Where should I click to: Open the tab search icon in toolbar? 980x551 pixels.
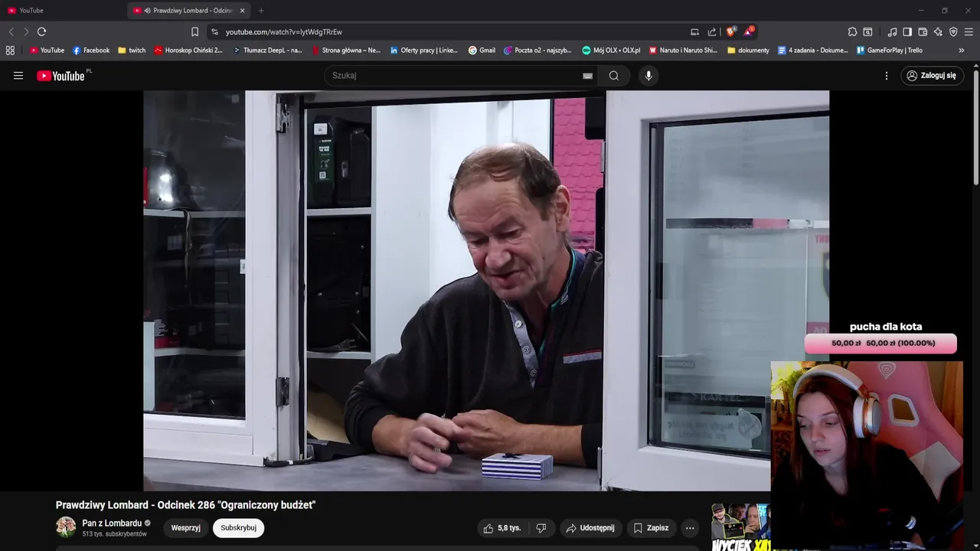point(867,31)
